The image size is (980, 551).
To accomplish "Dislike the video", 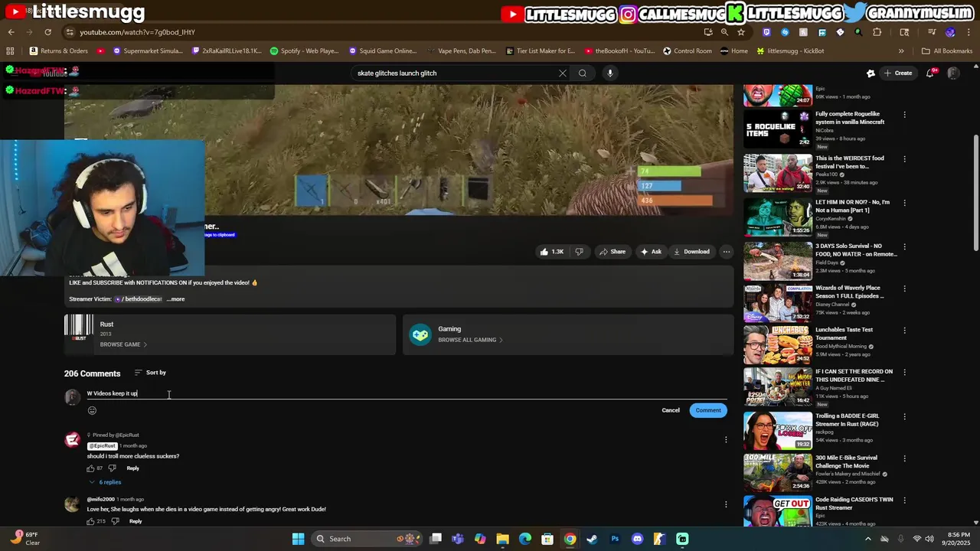I will tap(579, 252).
